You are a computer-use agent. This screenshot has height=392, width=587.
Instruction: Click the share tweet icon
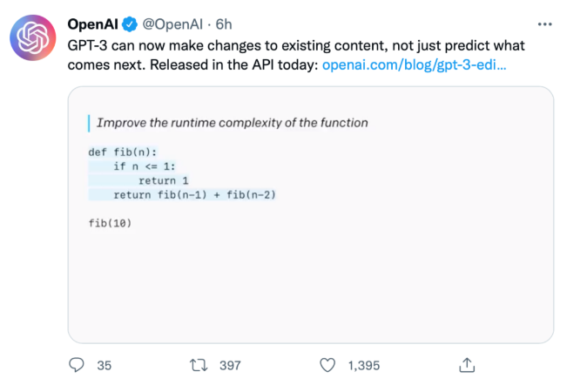coord(466,366)
